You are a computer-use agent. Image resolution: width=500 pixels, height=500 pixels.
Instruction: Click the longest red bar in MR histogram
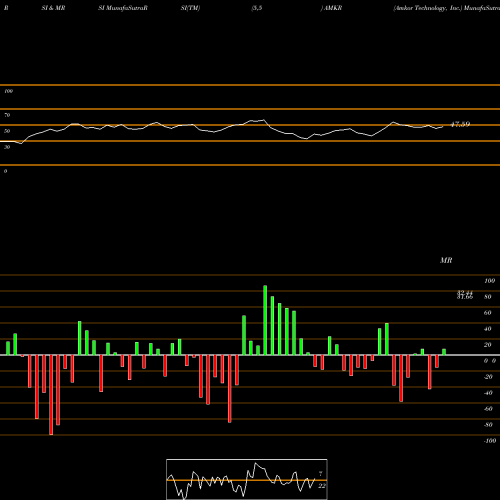(x=51, y=395)
